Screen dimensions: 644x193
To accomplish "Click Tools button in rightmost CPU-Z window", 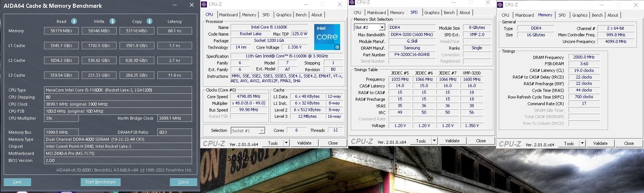I will tap(569, 143).
